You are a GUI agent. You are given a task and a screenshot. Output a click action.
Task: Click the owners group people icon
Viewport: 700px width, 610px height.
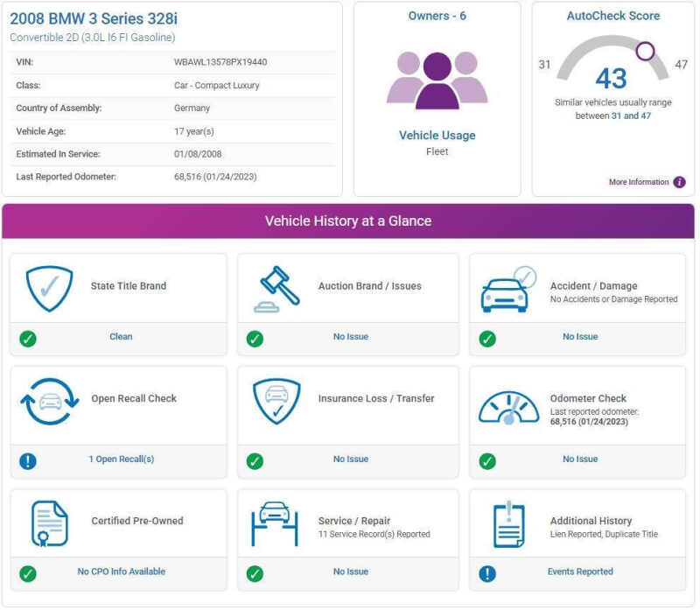click(x=437, y=80)
